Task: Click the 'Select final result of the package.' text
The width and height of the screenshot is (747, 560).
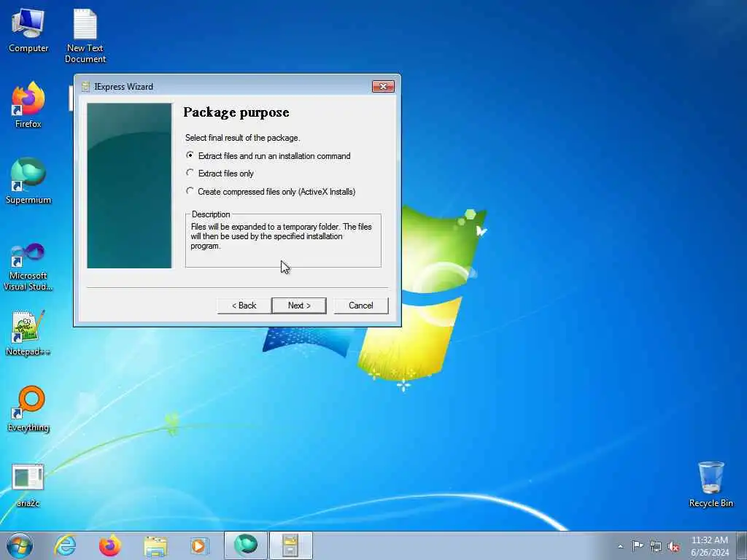Action: coord(242,138)
